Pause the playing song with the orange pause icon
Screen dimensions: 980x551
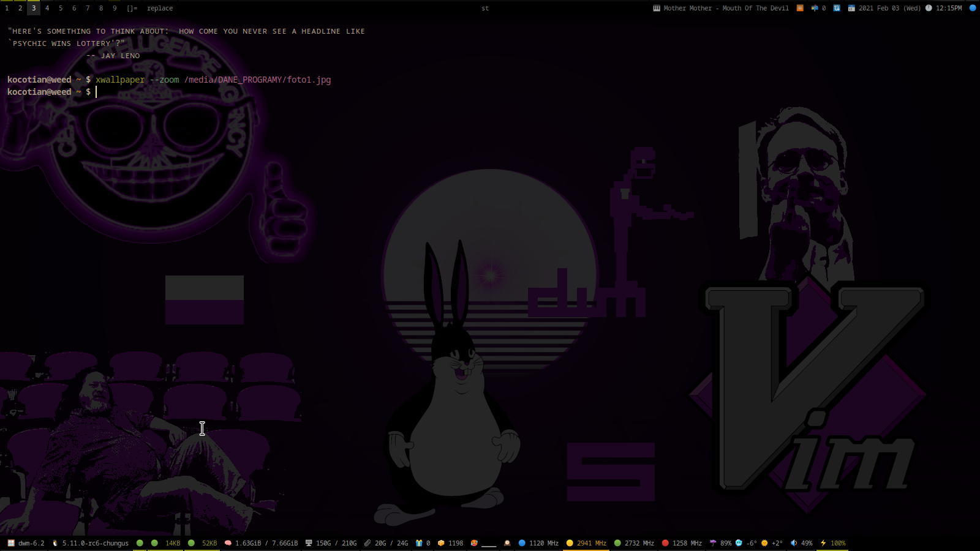click(x=800, y=8)
